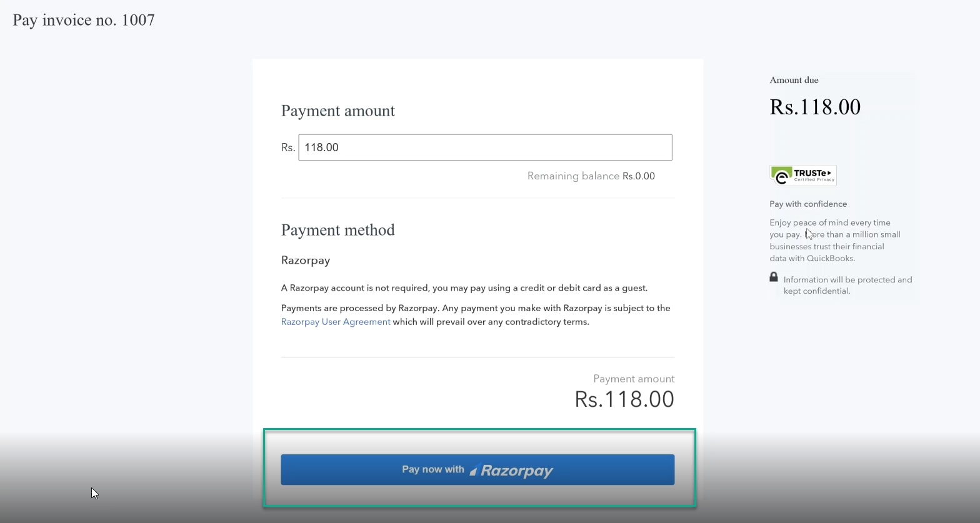Click the "Payment amount" section heading
Screen dimensions: 980x523
(x=337, y=111)
